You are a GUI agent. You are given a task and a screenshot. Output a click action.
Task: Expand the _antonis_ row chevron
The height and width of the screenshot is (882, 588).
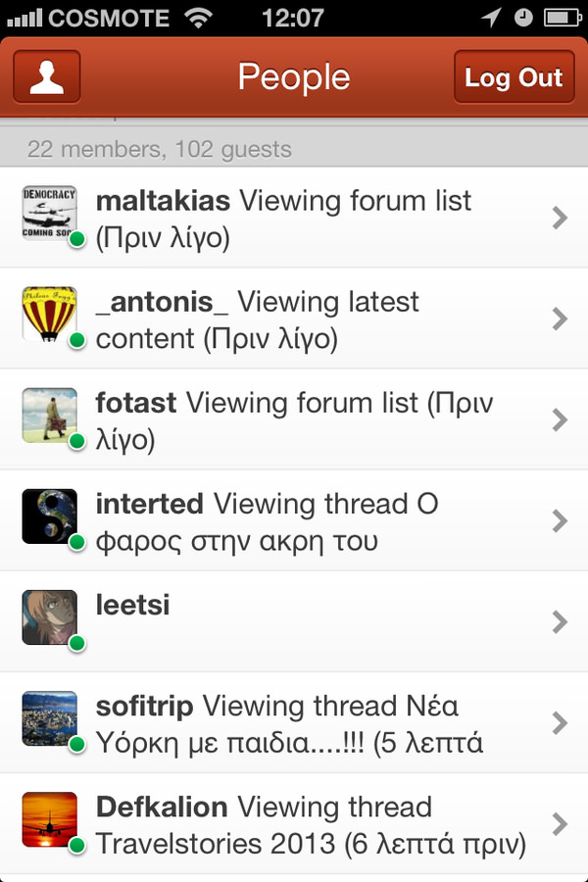(x=560, y=318)
